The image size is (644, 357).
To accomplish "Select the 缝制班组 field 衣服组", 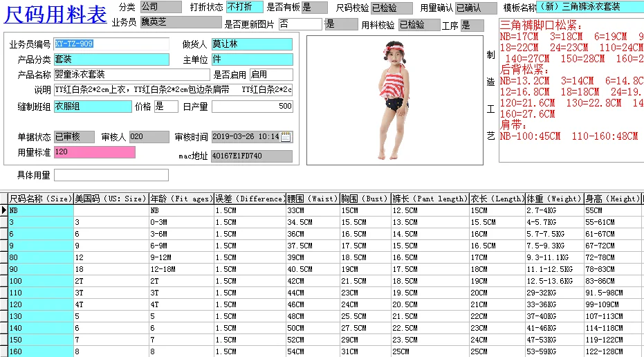I will click(x=93, y=107).
